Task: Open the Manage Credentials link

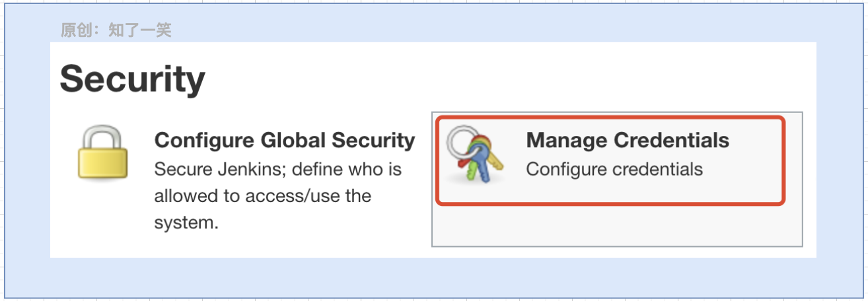Action: [628, 141]
